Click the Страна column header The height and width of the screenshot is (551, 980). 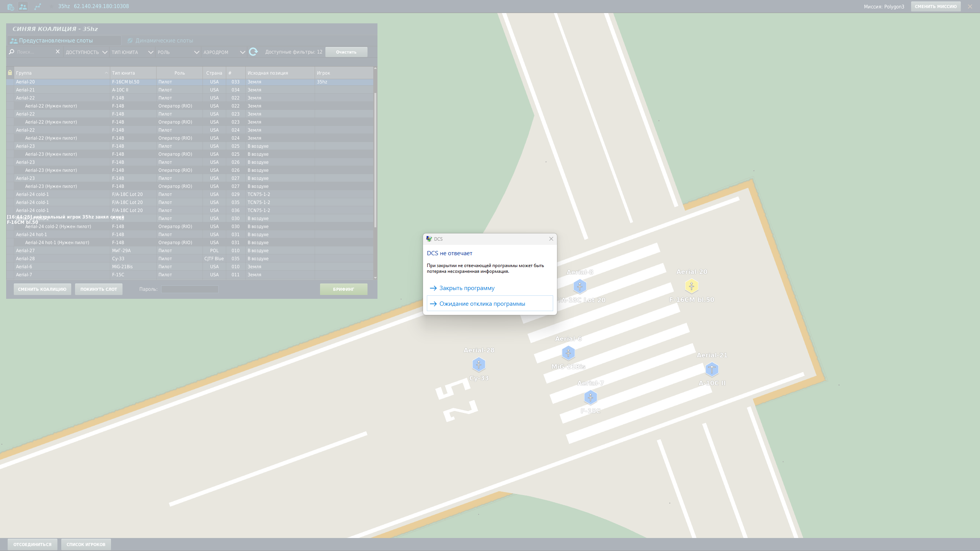coord(214,73)
